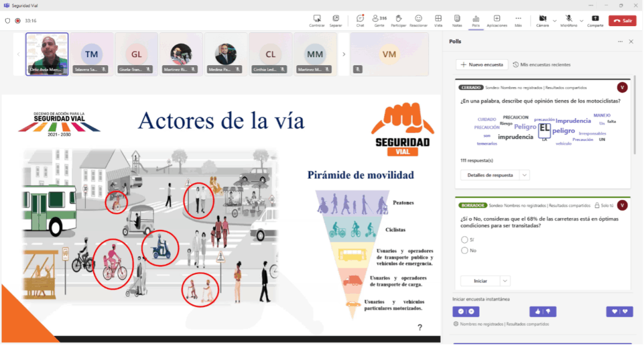Click Comparte to share your screen
This screenshot has height=346, width=644.
pyautogui.click(x=595, y=20)
